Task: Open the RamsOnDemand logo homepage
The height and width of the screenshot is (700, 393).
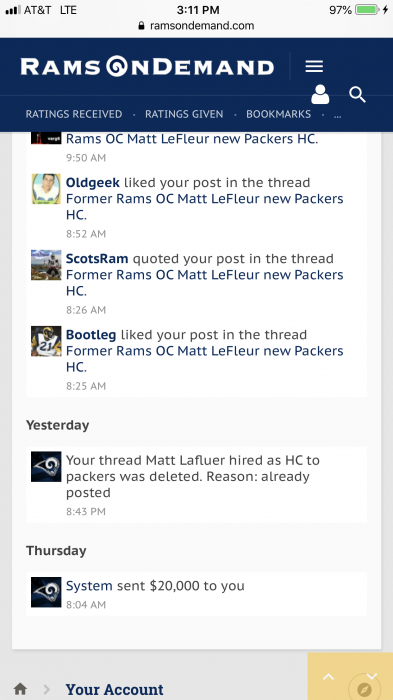Action: tap(147, 67)
